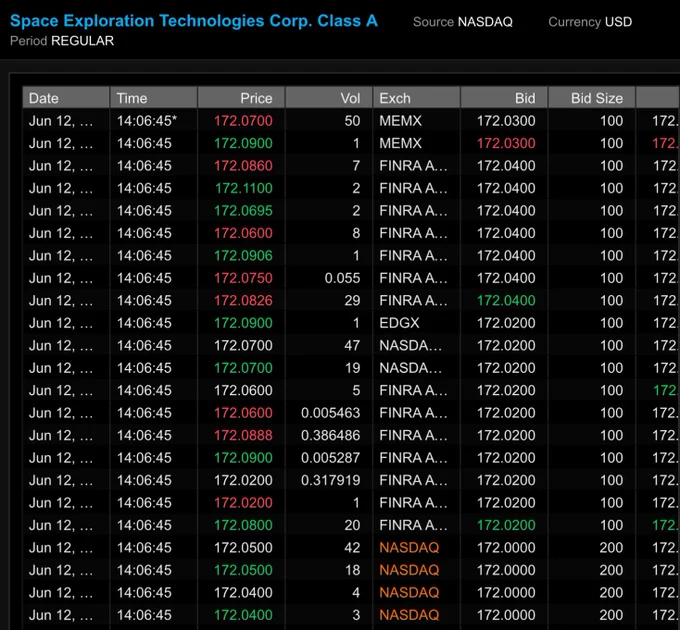Screen dimensions: 680x630
Task: Click the volume 20 cell
Action: [x=352, y=525]
